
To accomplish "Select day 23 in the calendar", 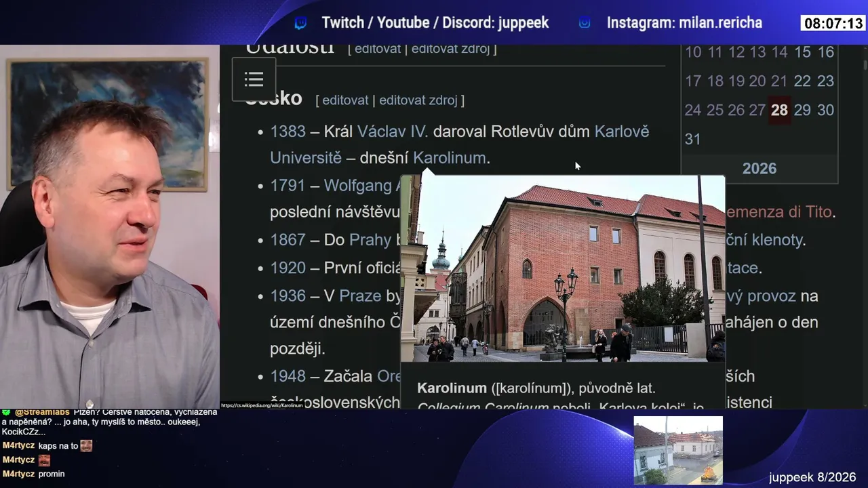I will [x=825, y=81].
